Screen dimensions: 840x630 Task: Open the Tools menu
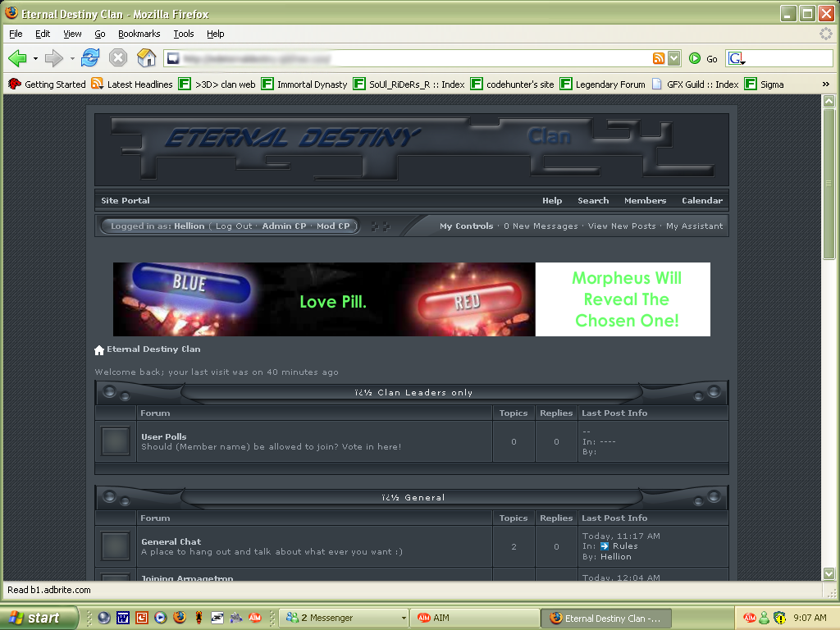(x=184, y=34)
